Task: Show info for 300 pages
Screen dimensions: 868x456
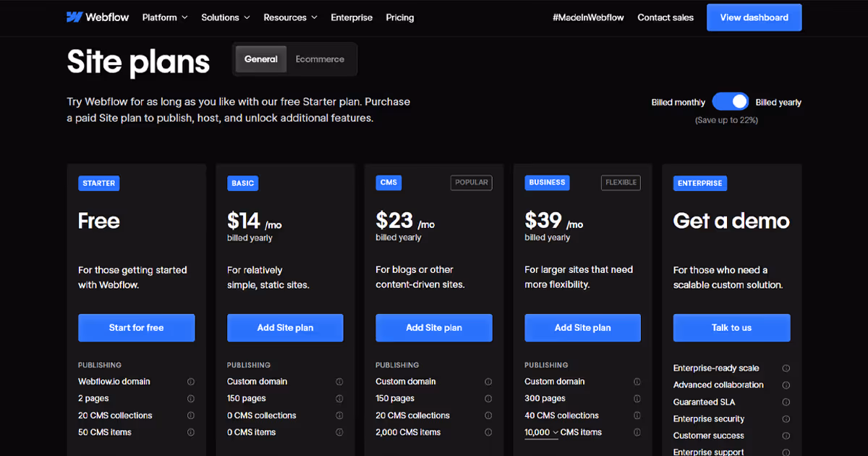Action: point(637,399)
